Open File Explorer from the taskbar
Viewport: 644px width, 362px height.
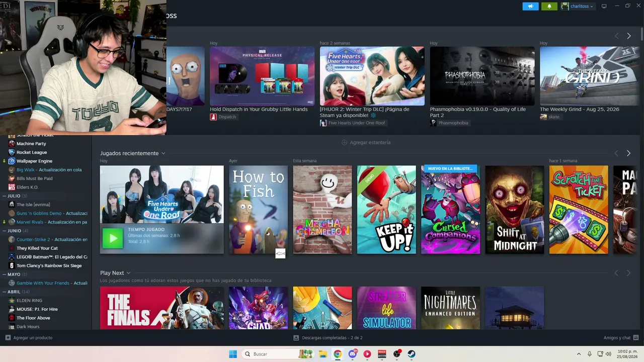pos(323,354)
